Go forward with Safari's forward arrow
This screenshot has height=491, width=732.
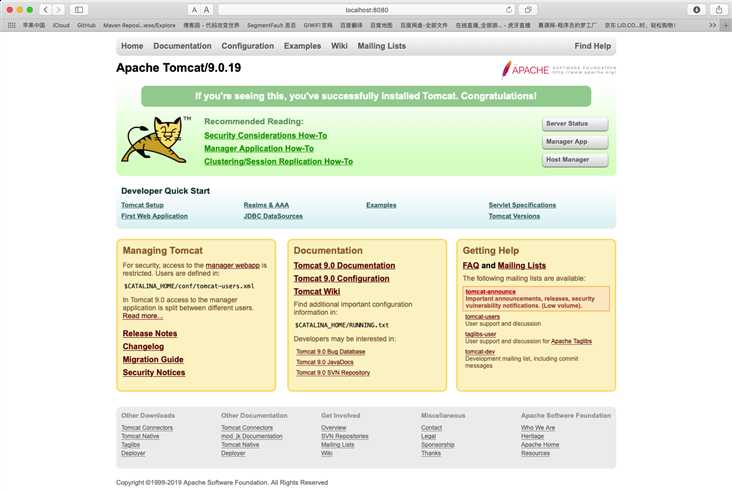tap(58, 9)
